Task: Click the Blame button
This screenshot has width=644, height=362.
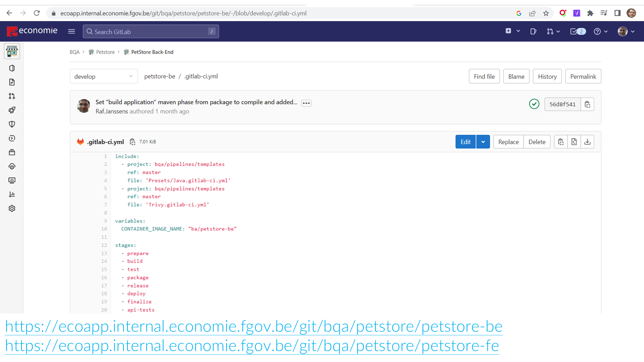Action: click(x=516, y=77)
